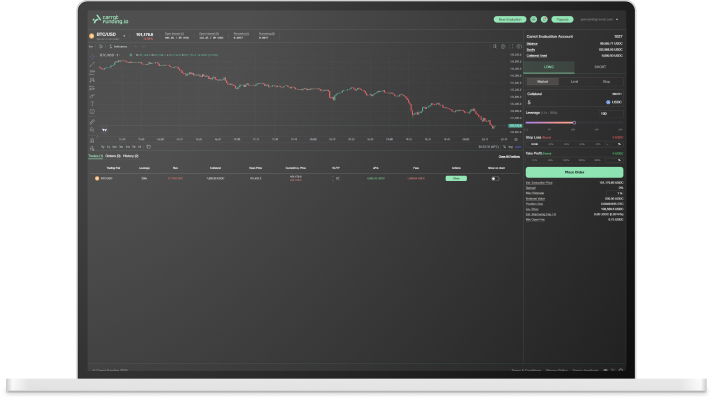Click the custom take profit percent field

tap(614, 160)
